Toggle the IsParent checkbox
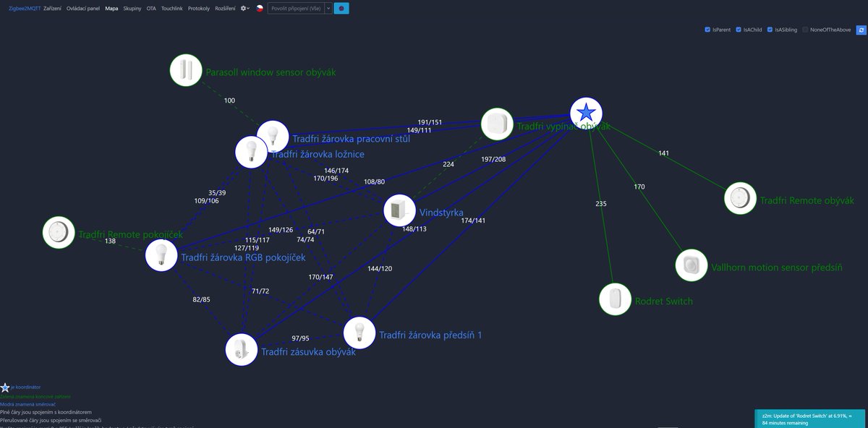Image resolution: width=868 pixels, height=428 pixels. pyautogui.click(x=707, y=30)
